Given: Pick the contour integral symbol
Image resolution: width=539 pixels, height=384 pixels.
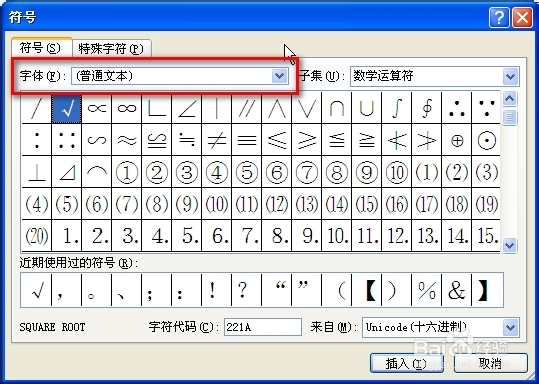Looking at the screenshot, I should coord(426,109).
